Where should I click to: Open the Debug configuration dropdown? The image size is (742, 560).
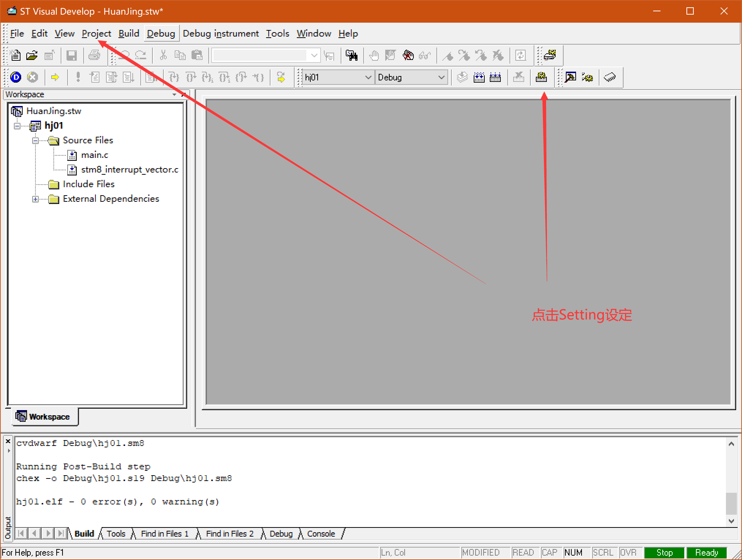click(x=441, y=77)
